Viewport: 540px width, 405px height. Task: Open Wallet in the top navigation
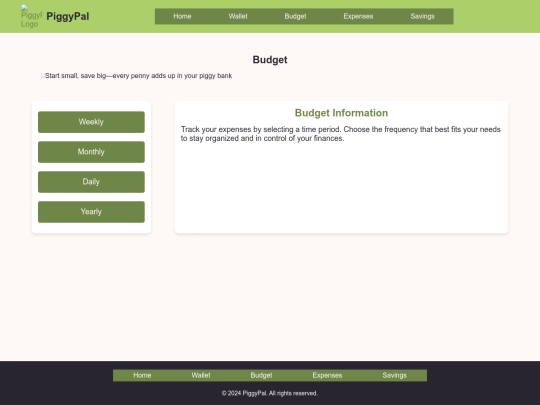238,16
